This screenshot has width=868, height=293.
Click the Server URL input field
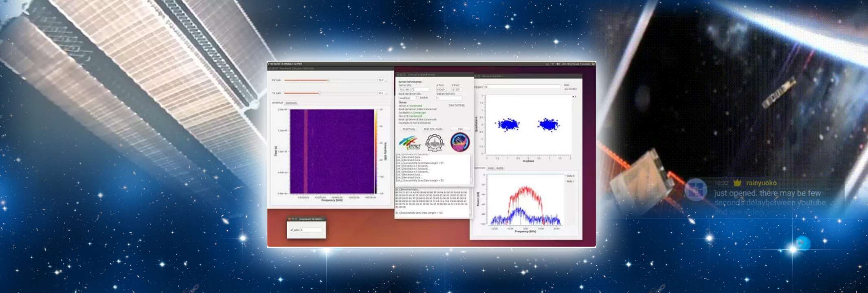click(413, 89)
